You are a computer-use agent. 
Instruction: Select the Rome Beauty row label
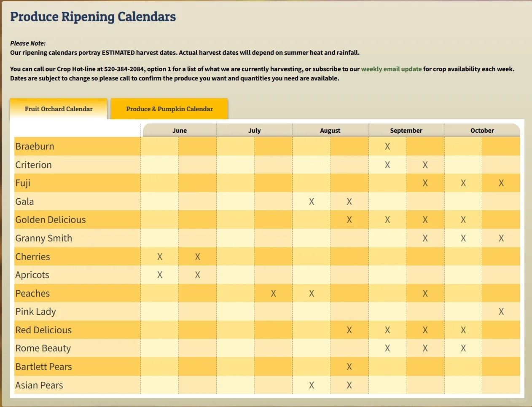coord(43,348)
